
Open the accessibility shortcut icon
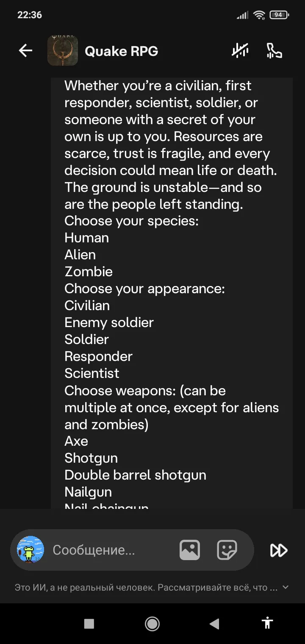267,623
